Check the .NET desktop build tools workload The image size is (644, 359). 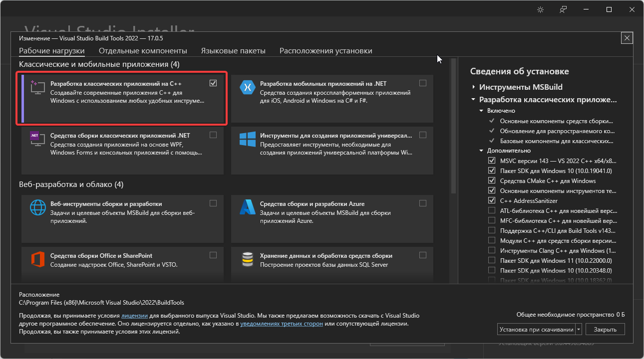point(213,135)
